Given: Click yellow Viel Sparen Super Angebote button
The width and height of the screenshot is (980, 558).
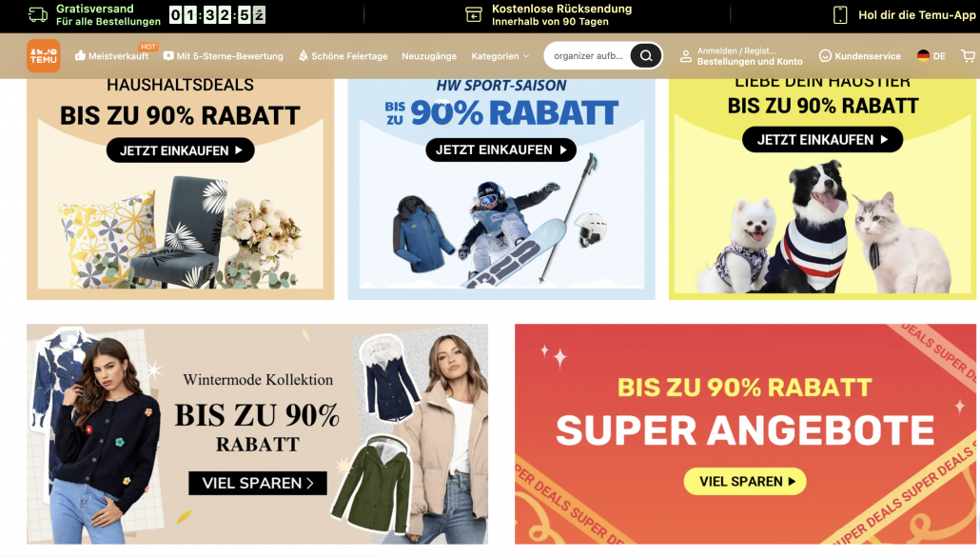Looking at the screenshot, I should click(x=745, y=481).
